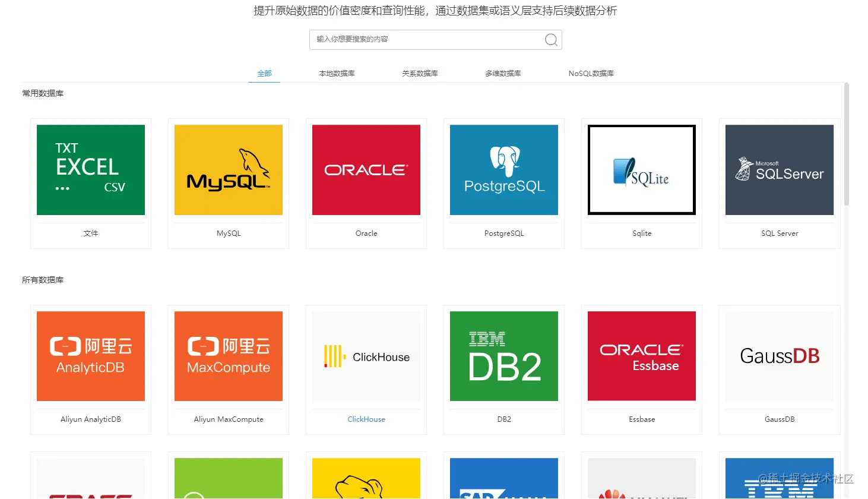Open the 本地数据库 tab

(x=337, y=74)
